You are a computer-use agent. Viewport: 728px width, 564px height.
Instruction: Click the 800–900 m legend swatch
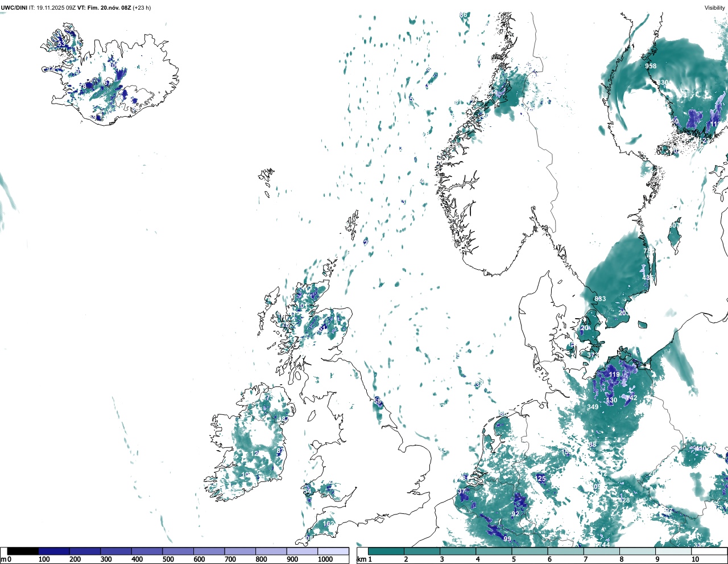click(x=271, y=551)
